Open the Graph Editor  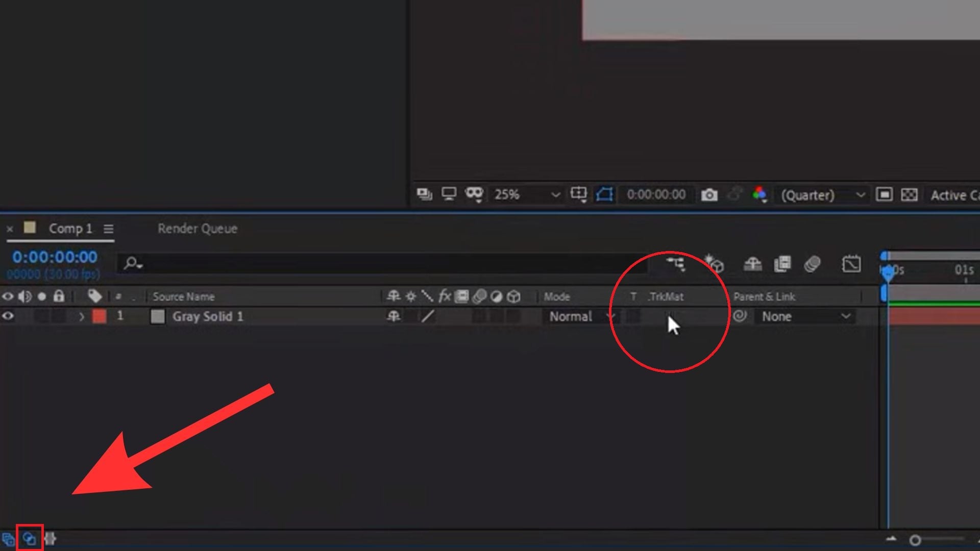[x=851, y=264]
